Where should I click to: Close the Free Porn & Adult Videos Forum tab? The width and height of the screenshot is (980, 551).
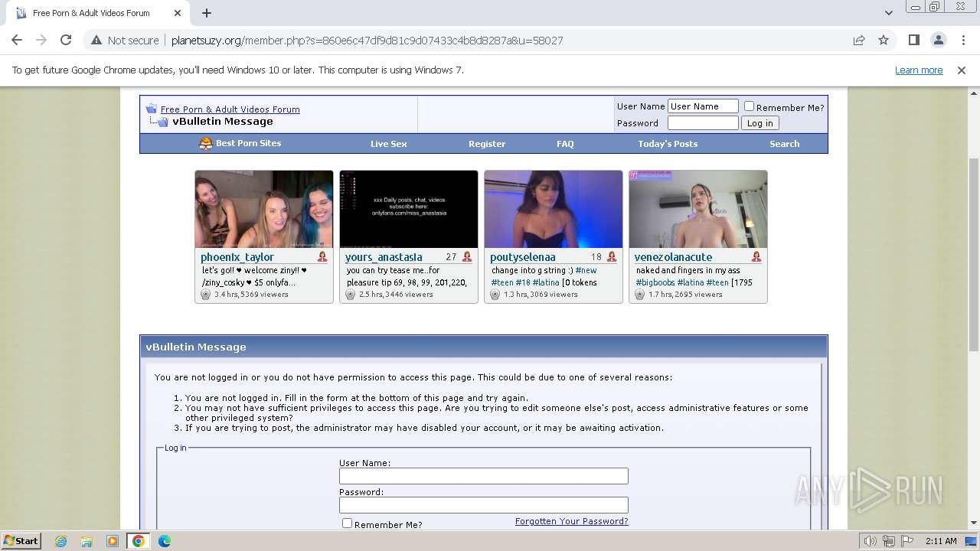[x=178, y=13]
